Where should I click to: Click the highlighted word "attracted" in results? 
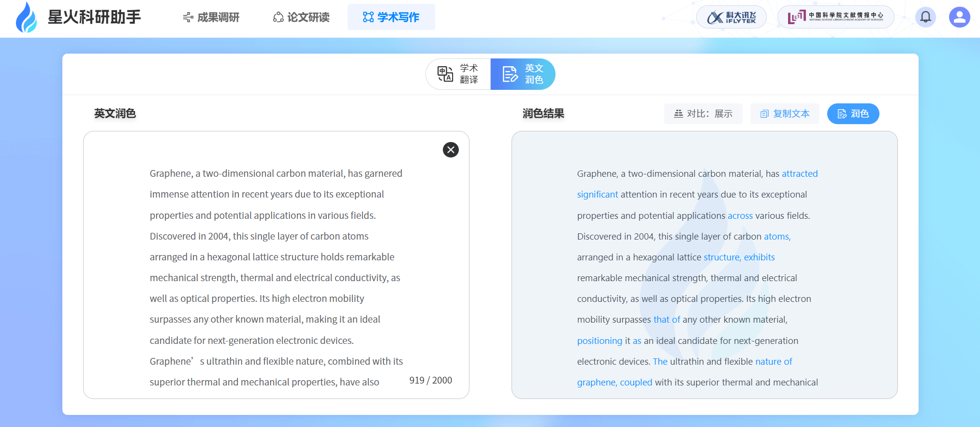[800, 174]
